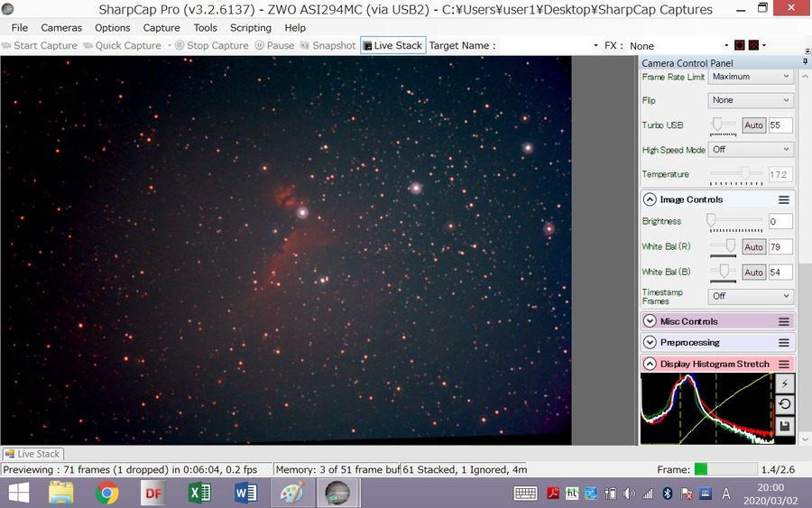Click the Quick Capture toolbar button
Screen dimensions: 812x508
[x=122, y=46]
